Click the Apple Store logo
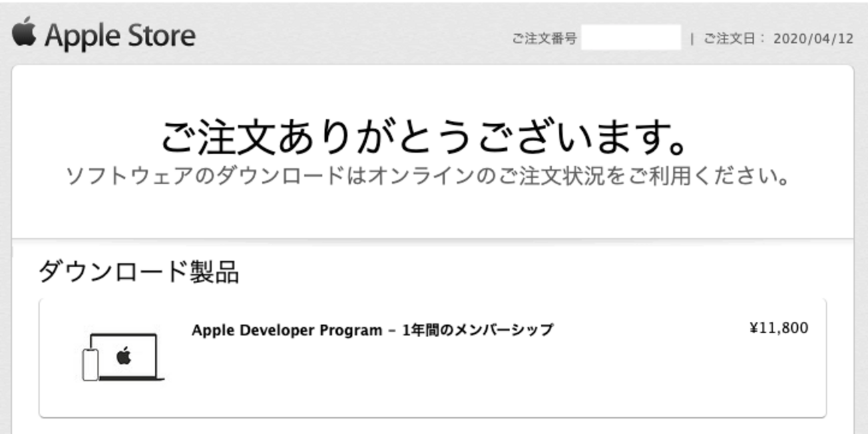 (x=23, y=33)
